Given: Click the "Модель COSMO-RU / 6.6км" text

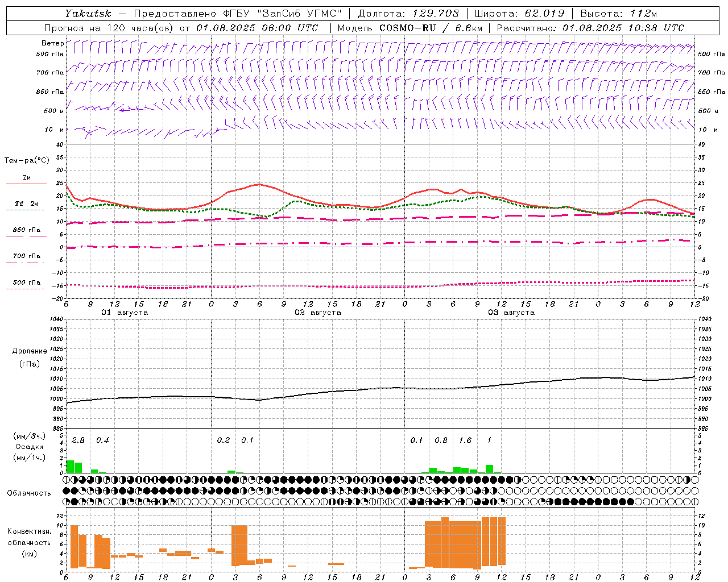Looking at the screenshot, I should point(410,28).
